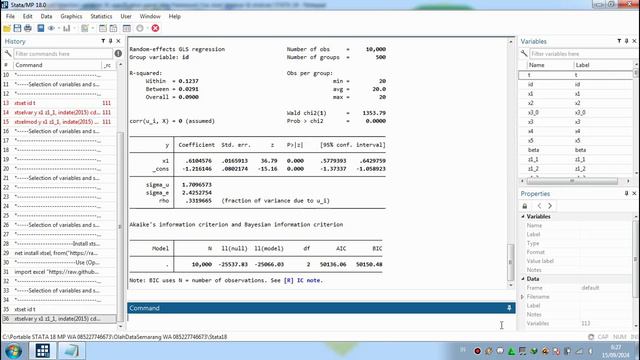Click the _rc column header in History
Viewport: 640px width, 360px height.
coord(107,65)
